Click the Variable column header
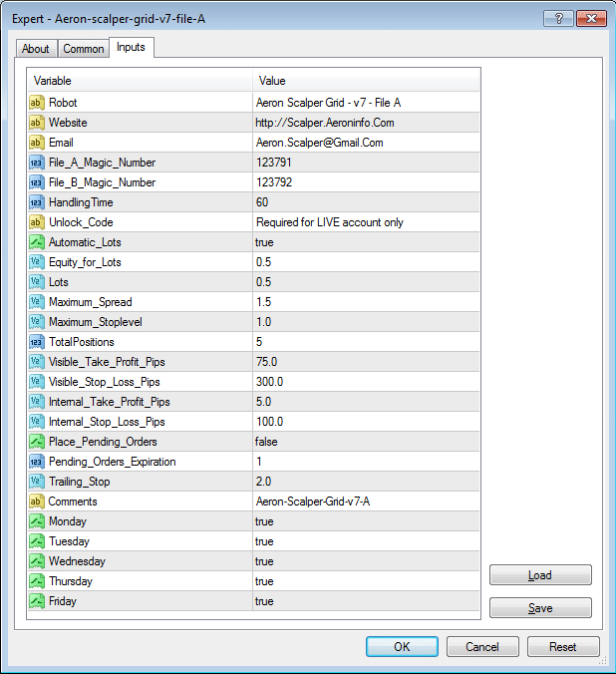 coord(140,81)
